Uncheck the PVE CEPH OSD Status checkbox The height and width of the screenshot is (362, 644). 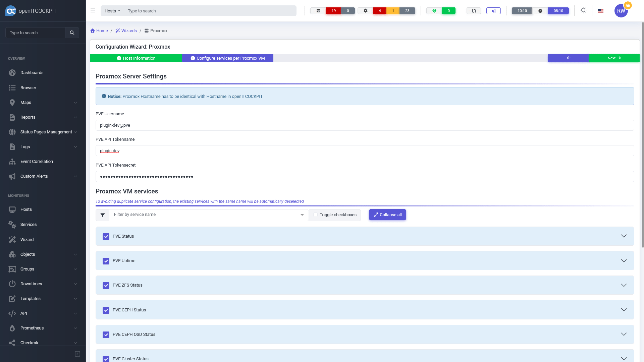point(106,335)
